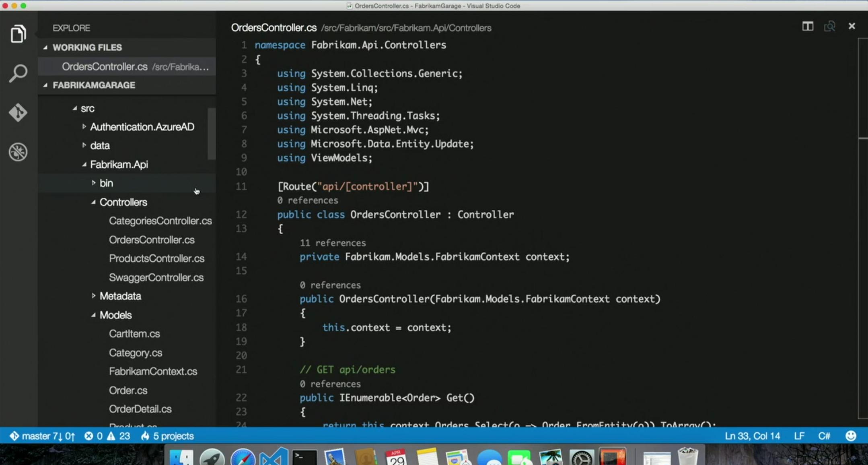This screenshot has width=868, height=465.
Task: Click 'this.context = context;' on line 18
Action: coord(387,327)
